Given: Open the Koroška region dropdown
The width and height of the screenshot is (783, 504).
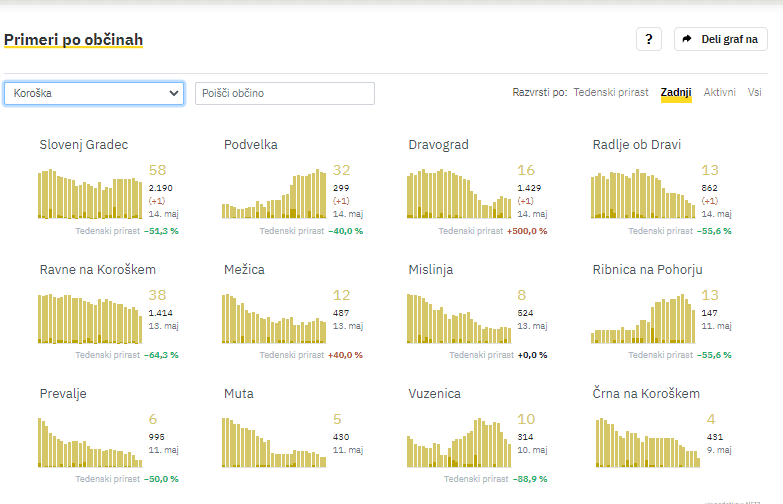Looking at the screenshot, I should [x=94, y=93].
